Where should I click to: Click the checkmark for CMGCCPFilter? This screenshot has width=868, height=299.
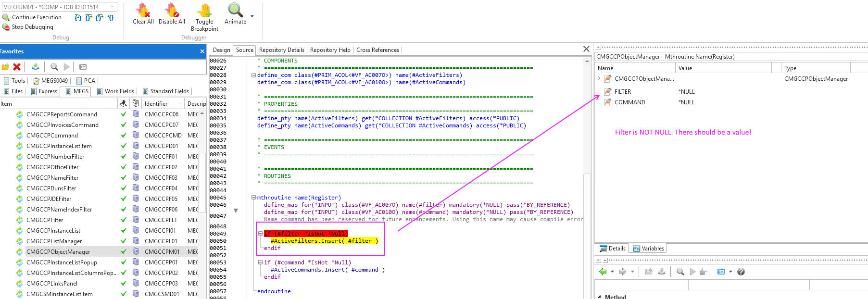coord(124,220)
